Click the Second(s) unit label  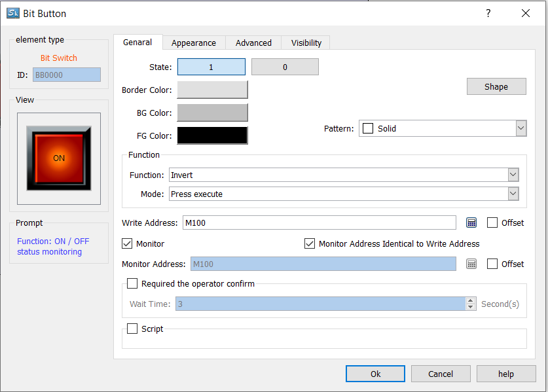(500, 304)
